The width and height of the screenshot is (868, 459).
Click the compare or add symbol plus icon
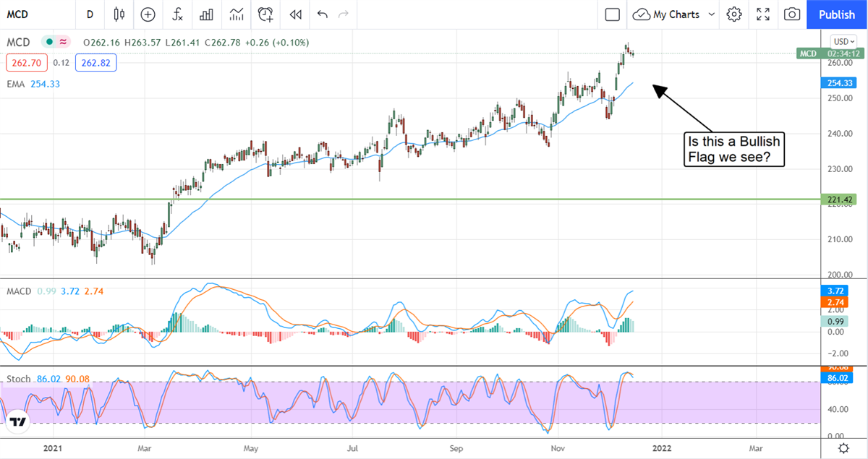[x=148, y=14]
